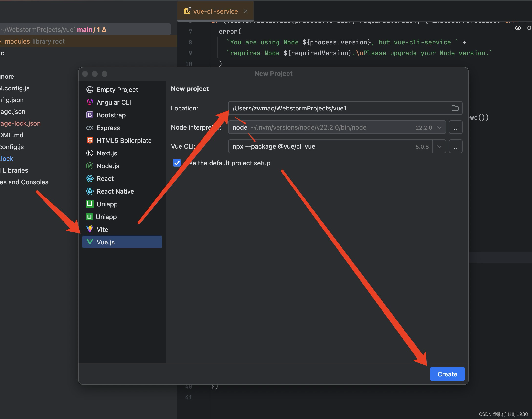Pick the Bootstrap project icon
The height and width of the screenshot is (419, 532).
(x=90, y=115)
